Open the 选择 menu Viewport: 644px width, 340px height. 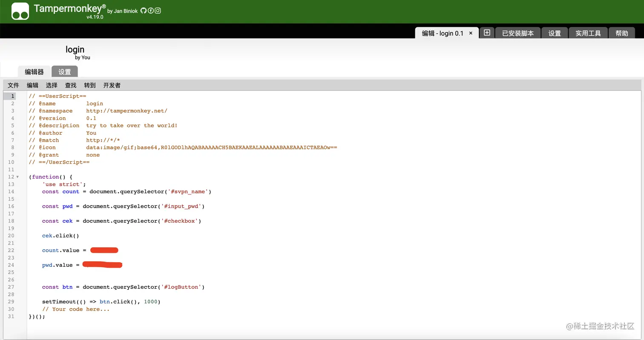coord(52,85)
